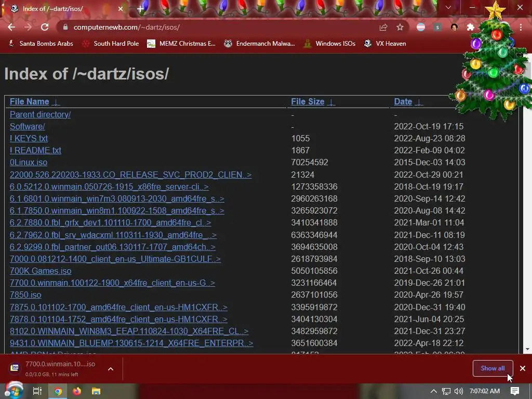Screen dimensions: 532x399
Task: Click the share page icon in address bar
Action: pos(383,28)
